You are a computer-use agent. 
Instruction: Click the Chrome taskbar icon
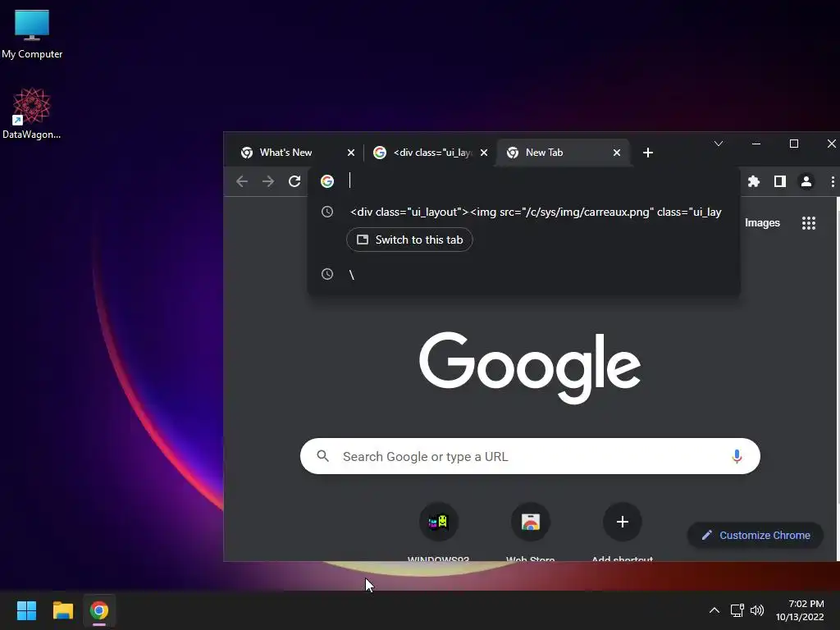pyautogui.click(x=99, y=610)
